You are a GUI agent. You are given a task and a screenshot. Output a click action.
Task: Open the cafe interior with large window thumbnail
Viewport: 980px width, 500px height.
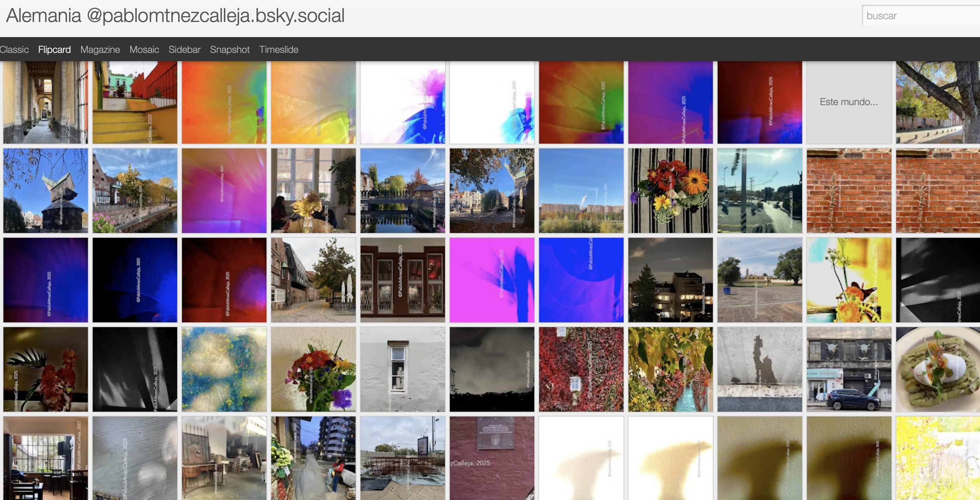[x=45, y=458]
